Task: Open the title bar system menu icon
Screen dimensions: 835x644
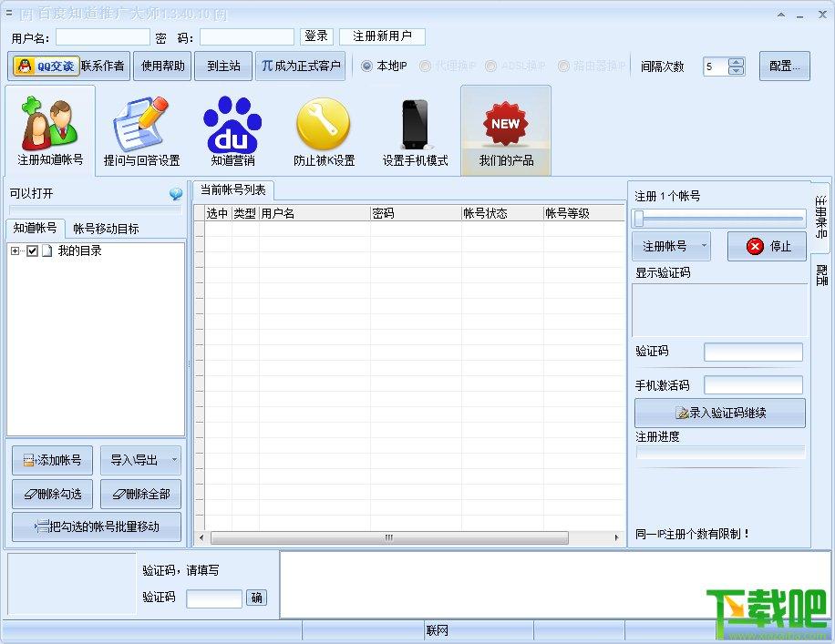Action: (8, 13)
